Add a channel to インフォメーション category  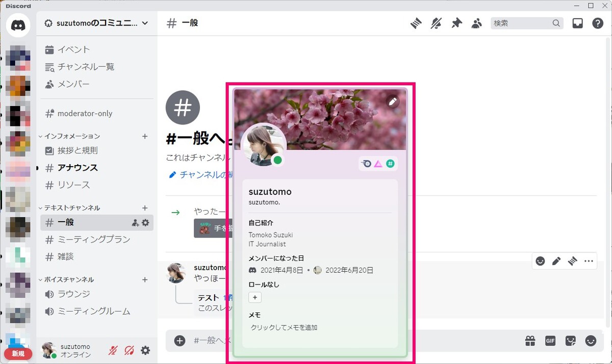pos(145,136)
